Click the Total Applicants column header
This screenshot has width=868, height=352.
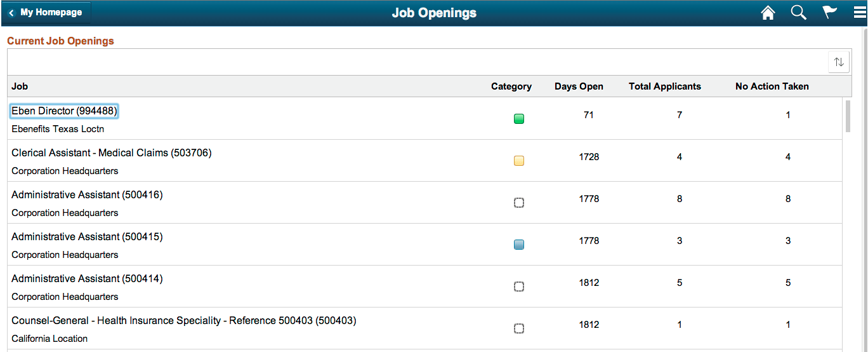click(x=665, y=86)
